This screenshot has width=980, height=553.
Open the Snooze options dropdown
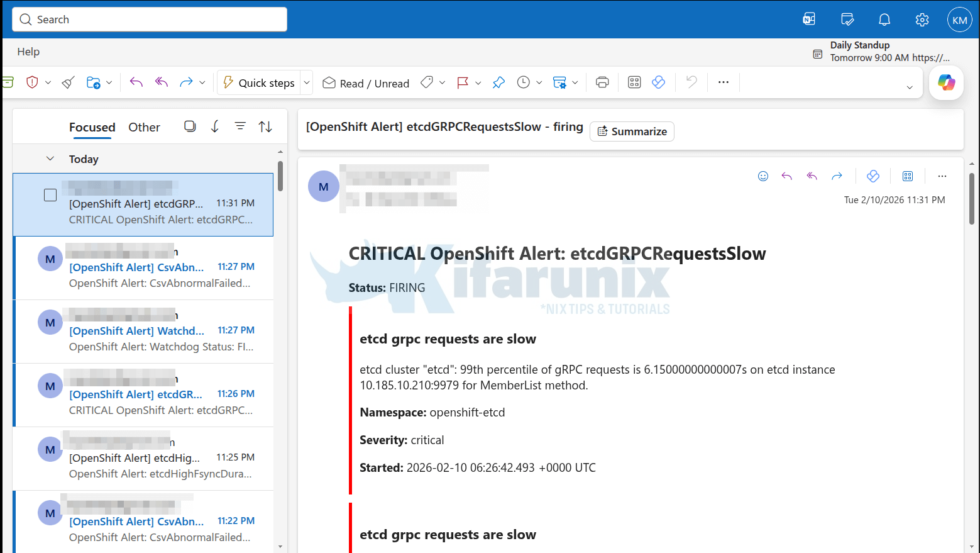pyautogui.click(x=538, y=82)
